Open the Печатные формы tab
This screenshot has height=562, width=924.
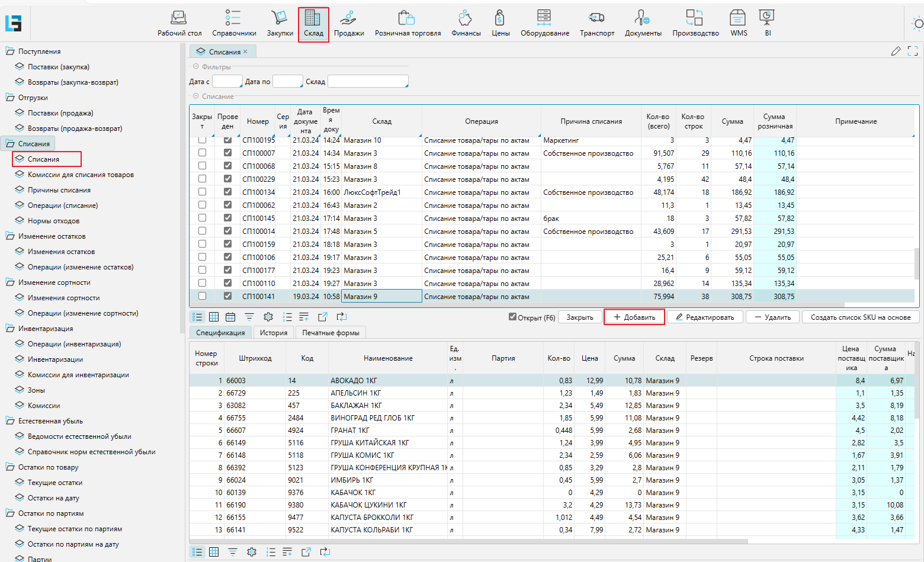pyautogui.click(x=331, y=333)
